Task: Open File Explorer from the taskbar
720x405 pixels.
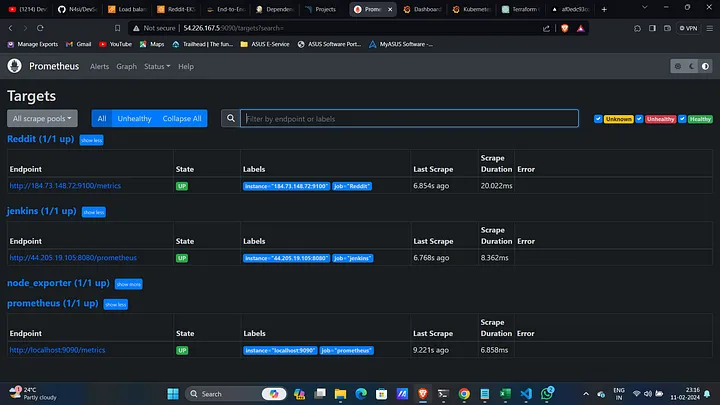Action: point(340,394)
